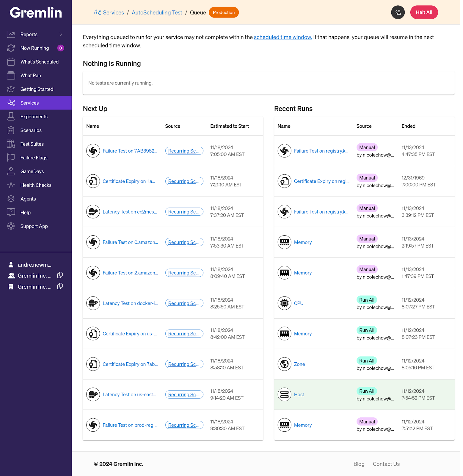The width and height of the screenshot is (463, 476).
Task: Open Failure Test on 0.amazon... link
Action: (x=130, y=242)
